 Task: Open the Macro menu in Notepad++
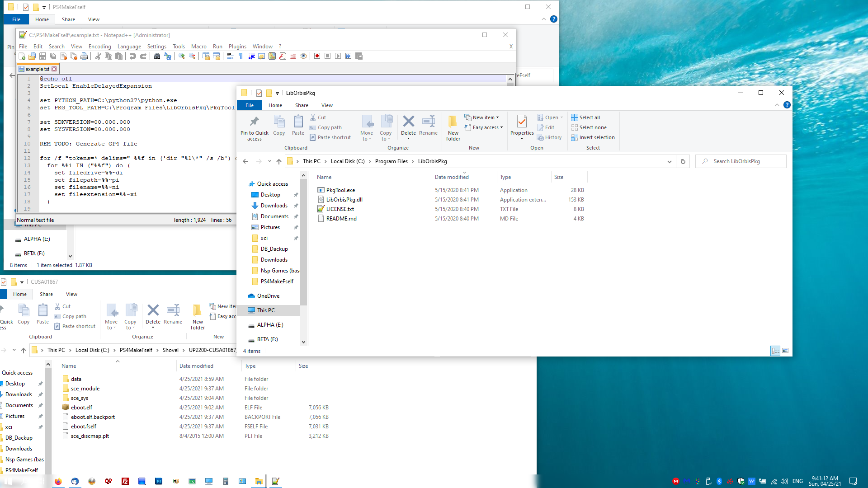coord(198,47)
